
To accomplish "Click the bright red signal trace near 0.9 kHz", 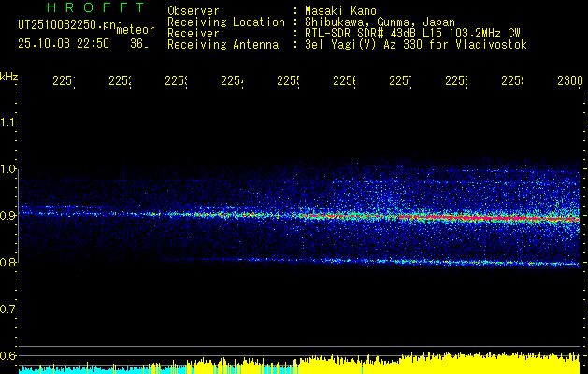I will tap(487, 218).
